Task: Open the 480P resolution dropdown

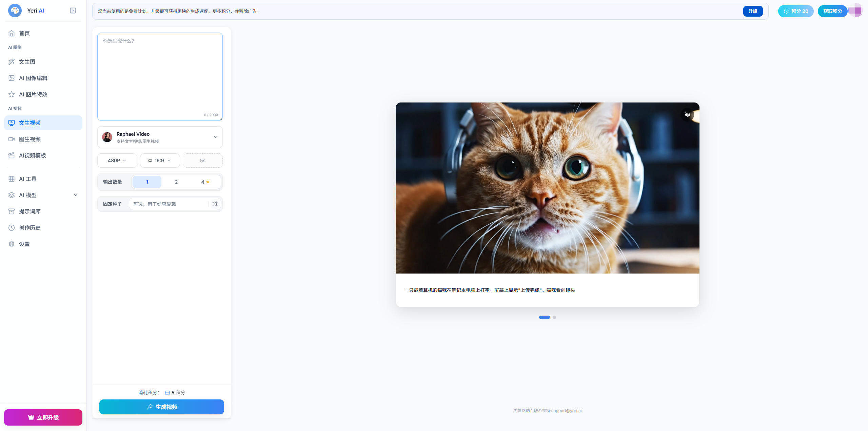Action: coord(117,161)
